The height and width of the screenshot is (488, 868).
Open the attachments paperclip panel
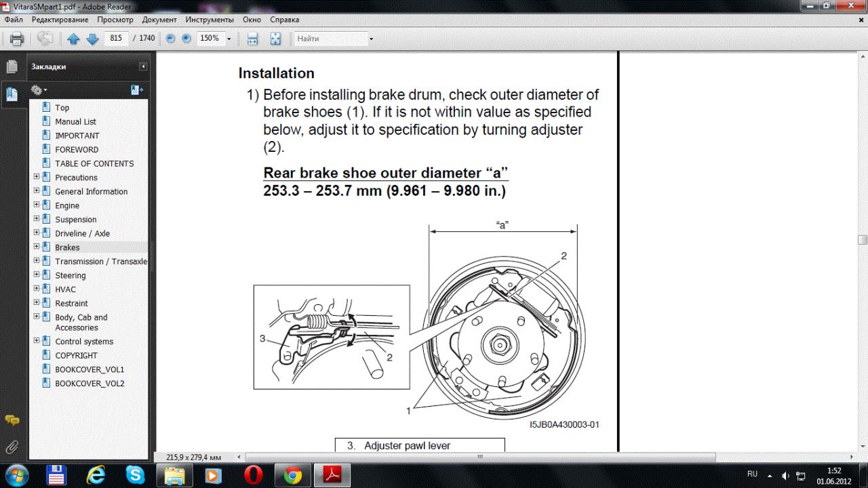tap(12, 447)
